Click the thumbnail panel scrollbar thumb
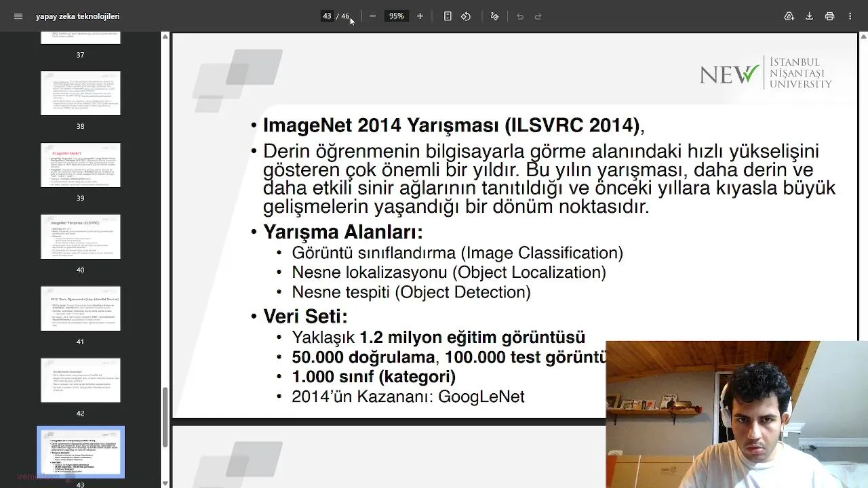Image resolution: width=868 pixels, height=488 pixels. [x=165, y=417]
